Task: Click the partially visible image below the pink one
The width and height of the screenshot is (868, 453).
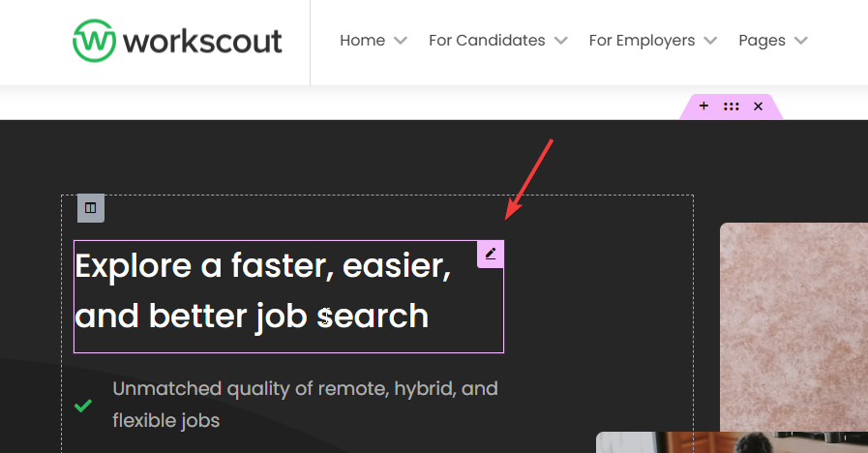Action: pyautogui.click(x=732, y=443)
